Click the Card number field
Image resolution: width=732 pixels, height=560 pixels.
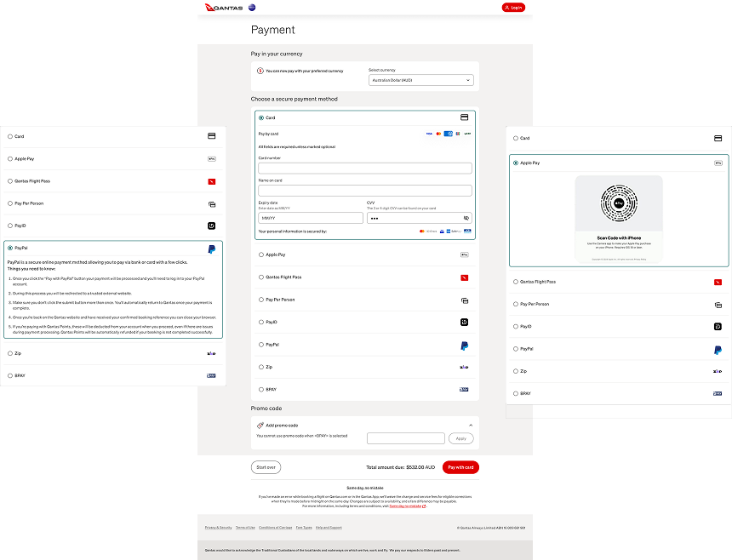pos(365,168)
